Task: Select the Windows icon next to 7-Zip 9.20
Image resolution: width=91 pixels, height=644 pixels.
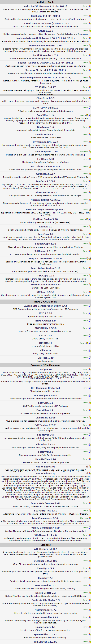Action: coord(90,369)
